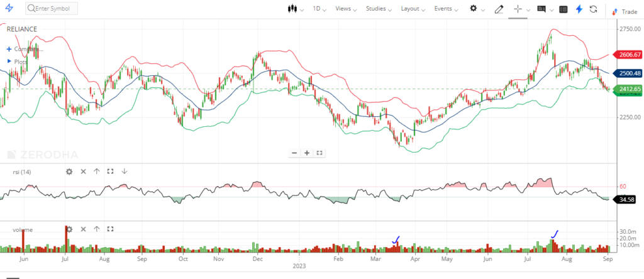Screen dimensions: 644x279
Task: Open the Layout menu
Action: pos(413,9)
